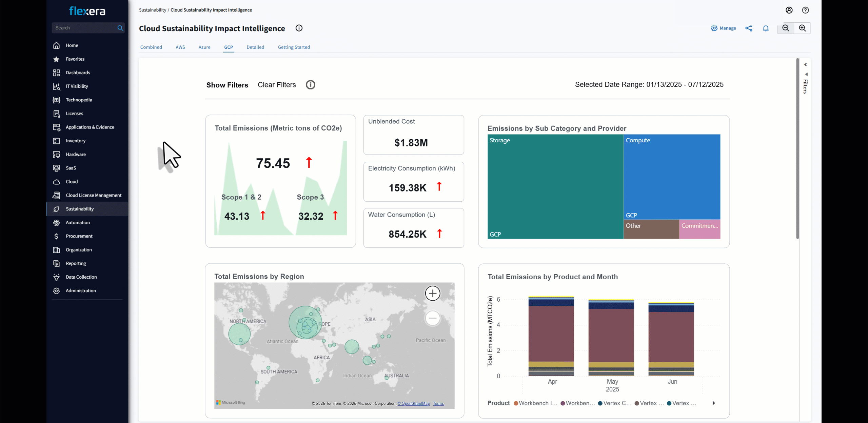The image size is (868, 423).
Task: Expand the collapsed Filters pane
Action: coord(805,65)
